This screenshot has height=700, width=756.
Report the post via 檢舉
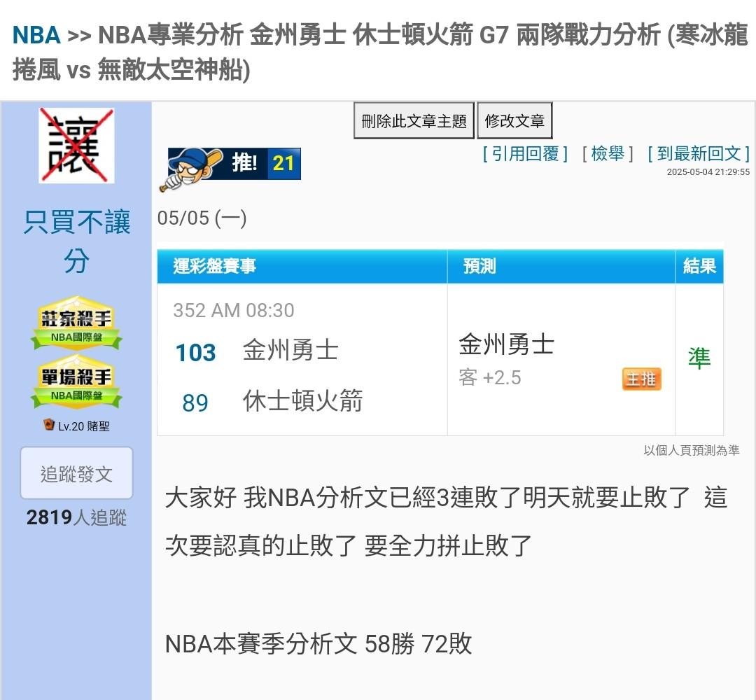608,153
